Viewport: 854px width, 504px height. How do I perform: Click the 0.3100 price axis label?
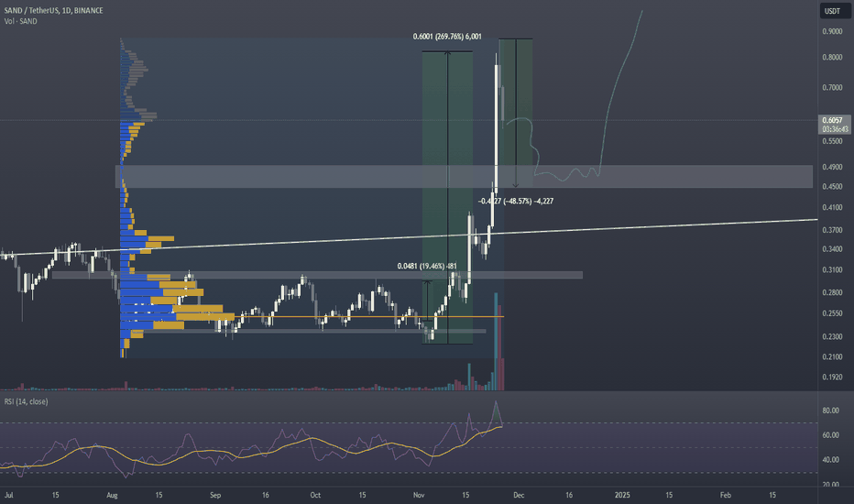pos(832,269)
